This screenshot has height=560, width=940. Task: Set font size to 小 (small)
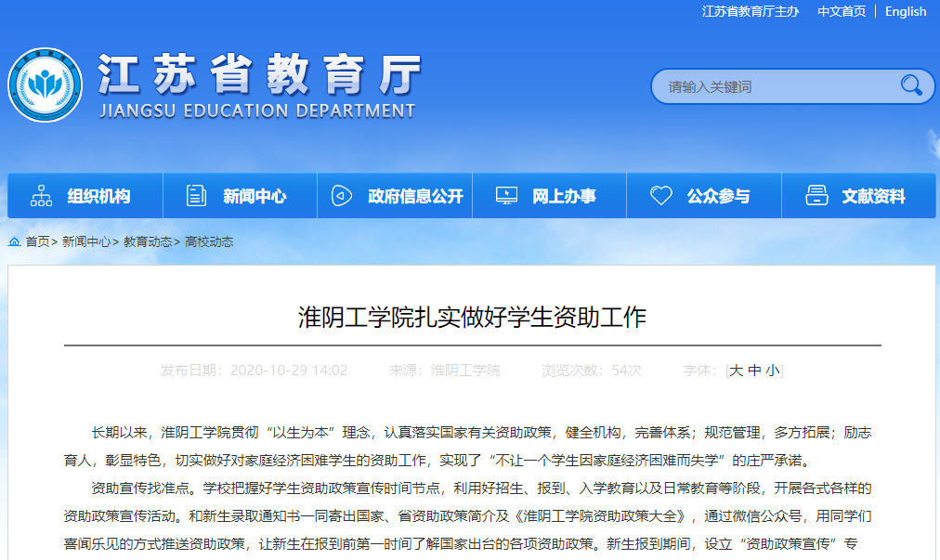[x=773, y=371]
